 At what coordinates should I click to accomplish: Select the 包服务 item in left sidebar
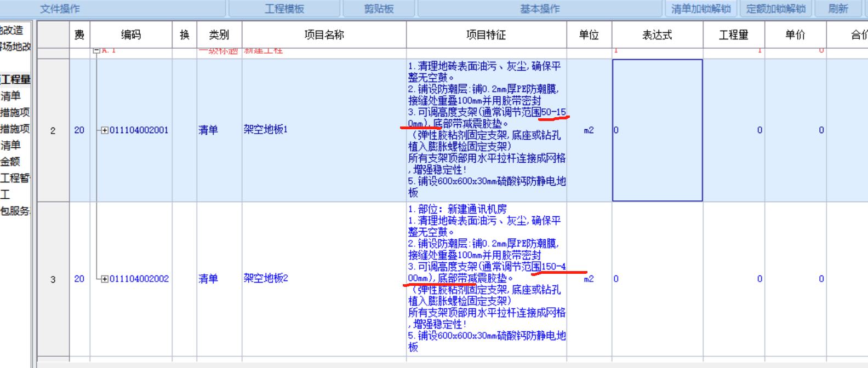point(15,211)
